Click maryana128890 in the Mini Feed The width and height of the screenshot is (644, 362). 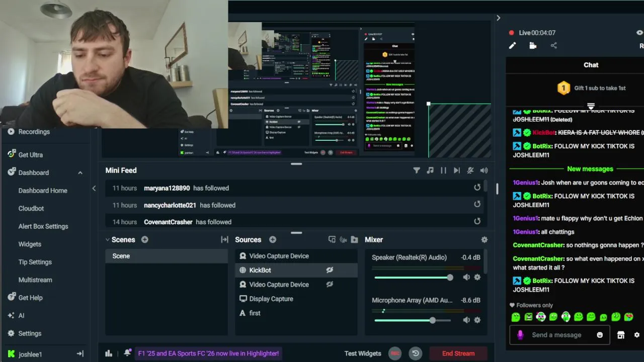pos(167,188)
